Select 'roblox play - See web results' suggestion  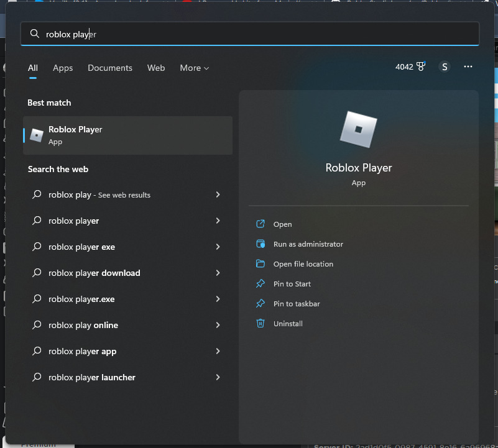pos(127,194)
